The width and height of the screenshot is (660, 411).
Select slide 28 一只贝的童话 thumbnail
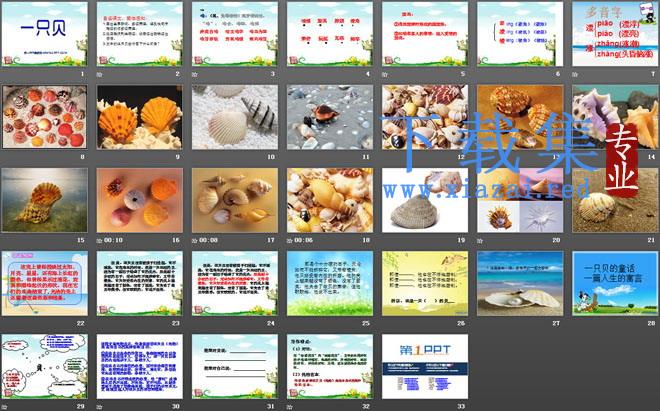[x=615, y=283]
